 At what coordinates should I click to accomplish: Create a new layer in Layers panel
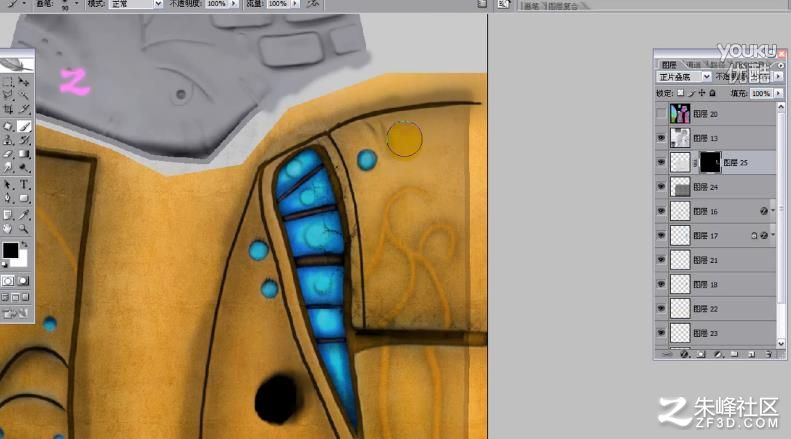tap(751, 355)
